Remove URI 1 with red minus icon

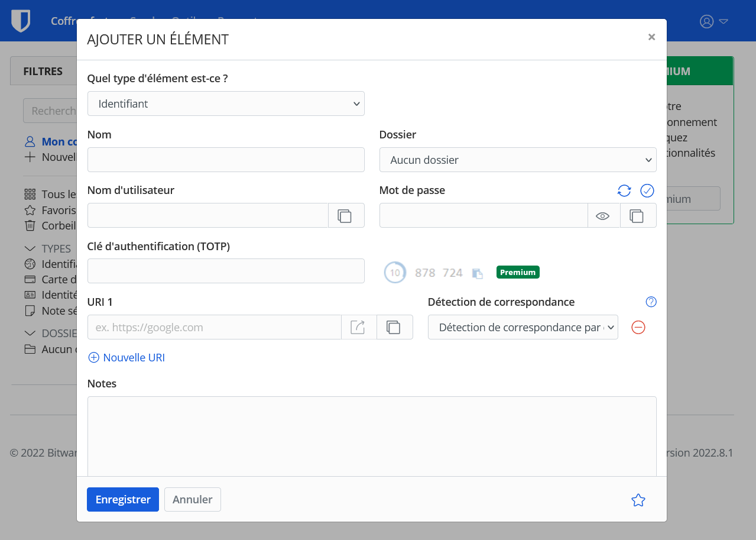pos(638,327)
